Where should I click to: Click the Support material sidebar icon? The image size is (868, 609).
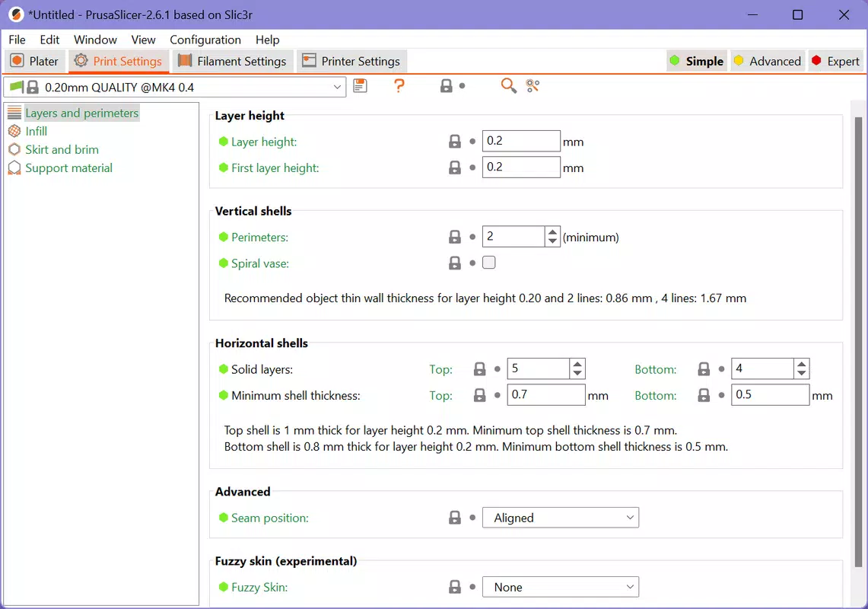click(x=14, y=168)
